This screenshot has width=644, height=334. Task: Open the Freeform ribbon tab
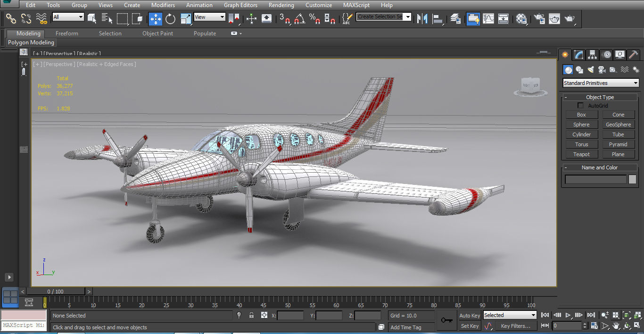pyautogui.click(x=67, y=33)
